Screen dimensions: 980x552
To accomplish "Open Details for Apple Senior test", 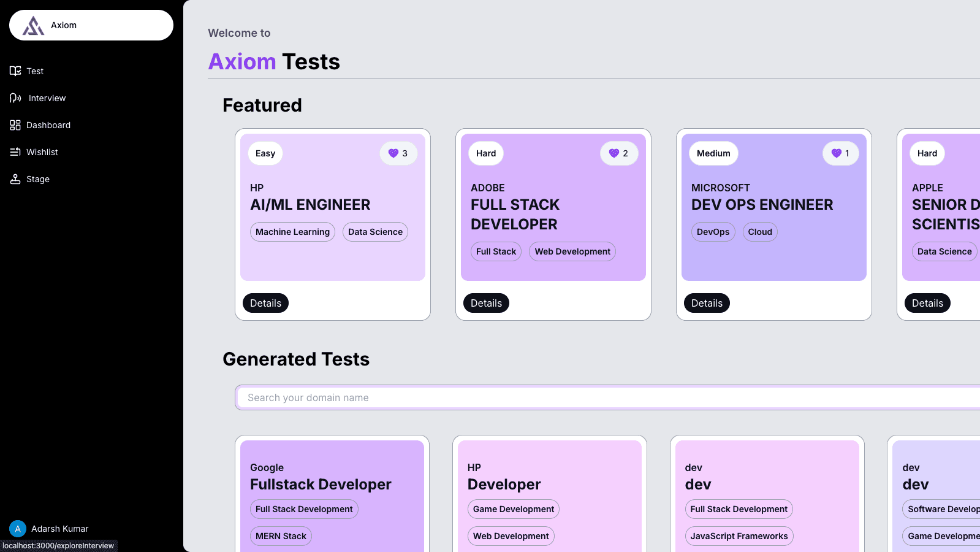I will pos(927,303).
